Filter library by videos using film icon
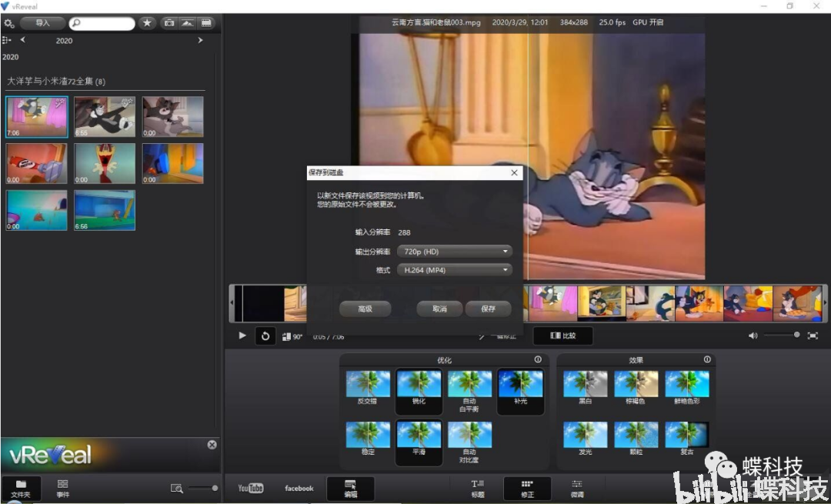Image resolution: width=831 pixels, height=504 pixels. (205, 23)
